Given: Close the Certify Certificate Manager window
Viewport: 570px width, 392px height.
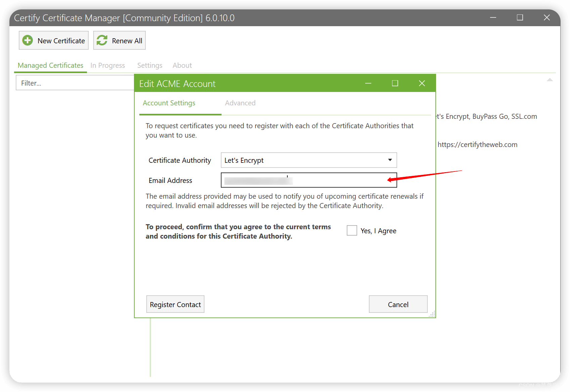Looking at the screenshot, I should (x=547, y=17).
